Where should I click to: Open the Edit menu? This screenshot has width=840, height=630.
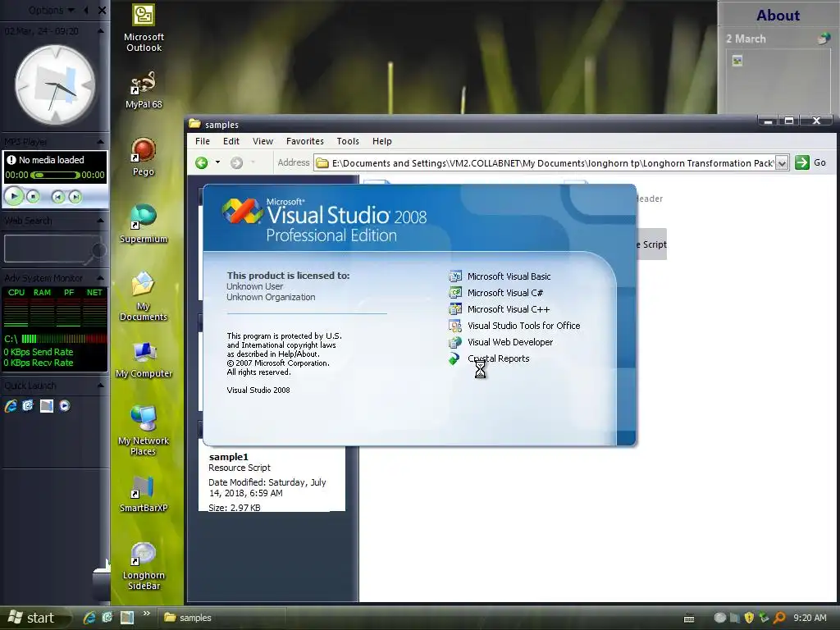tap(231, 141)
